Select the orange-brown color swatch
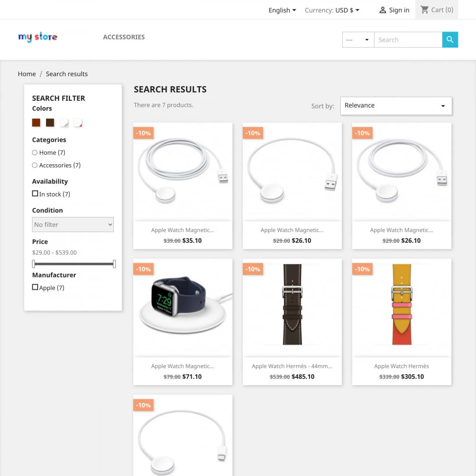This screenshot has height=476, width=476. click(36, 123)
